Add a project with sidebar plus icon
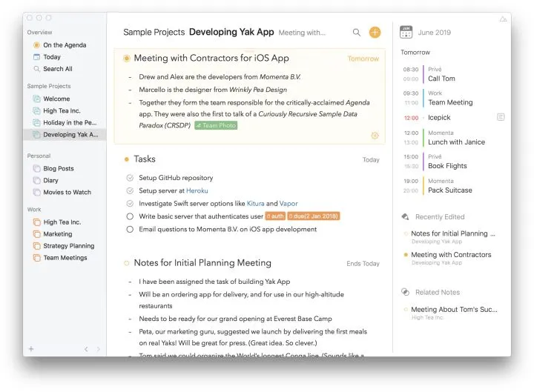The width and height of the screenshot is (534, 392). tap(31, 349)
